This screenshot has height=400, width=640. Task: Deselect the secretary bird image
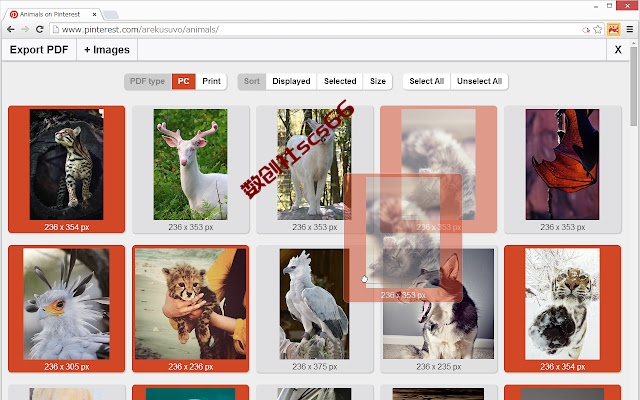(x=67, y=309)
